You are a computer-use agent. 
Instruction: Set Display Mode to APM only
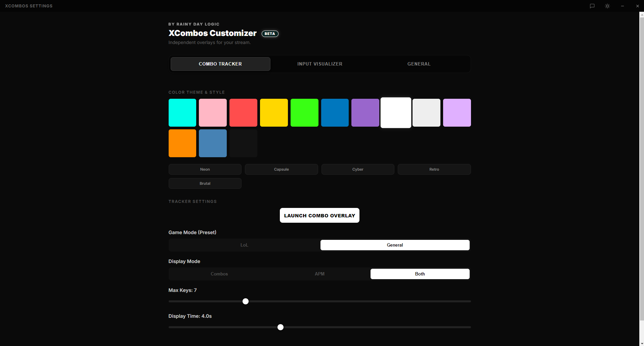[x=319, y=274]
